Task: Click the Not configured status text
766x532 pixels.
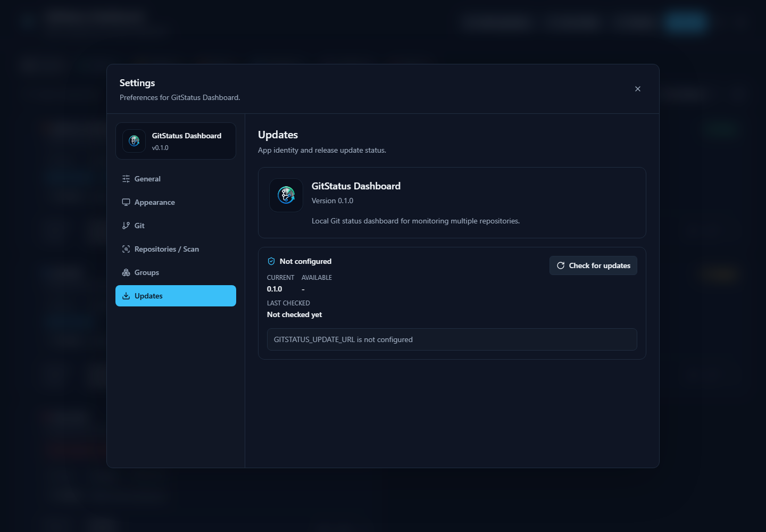Action: [x=305, y=261]
